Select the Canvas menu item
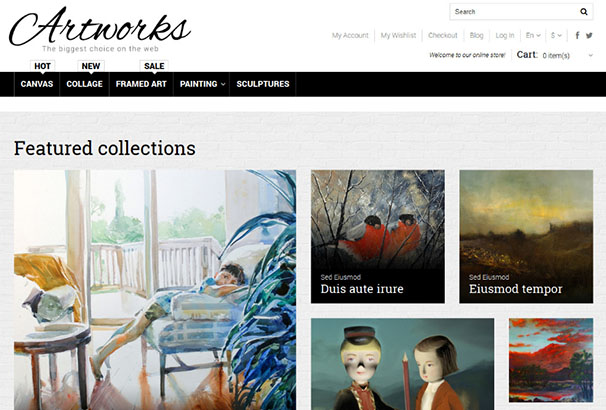The image size is (606, 410). pyautogui.click(x=37, y=84)
